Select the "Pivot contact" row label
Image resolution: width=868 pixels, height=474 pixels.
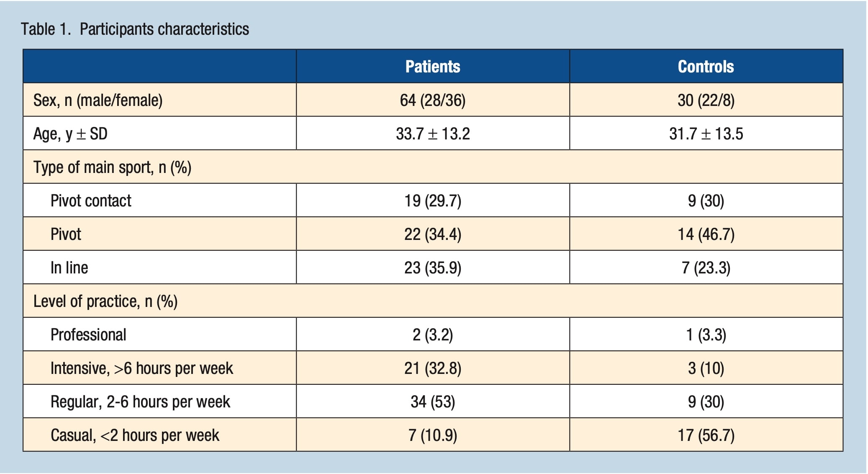click(x=91, y=201)
